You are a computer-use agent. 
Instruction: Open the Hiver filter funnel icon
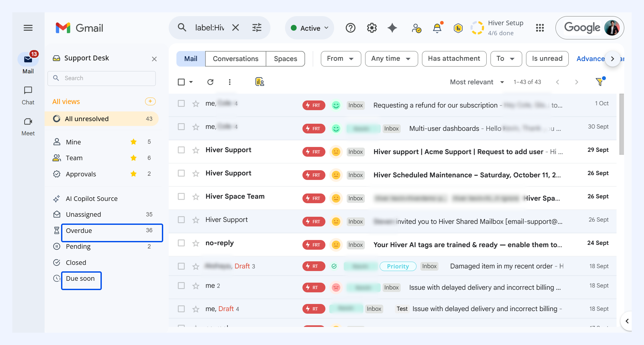(x=600, y=82)
